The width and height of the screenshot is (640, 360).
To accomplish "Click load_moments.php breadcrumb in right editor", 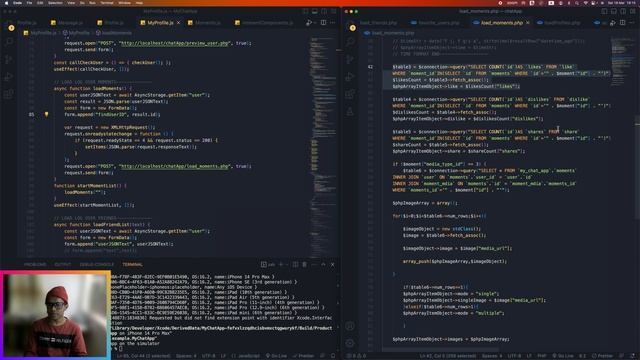I will 389,33.
